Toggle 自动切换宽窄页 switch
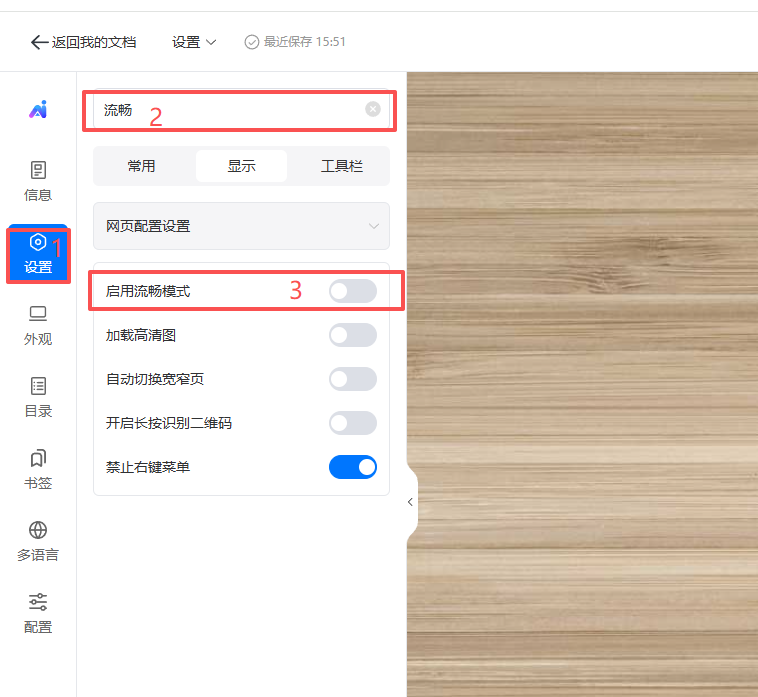The width and height of the screenshot is (758, 697). click(x=352, y=379)
